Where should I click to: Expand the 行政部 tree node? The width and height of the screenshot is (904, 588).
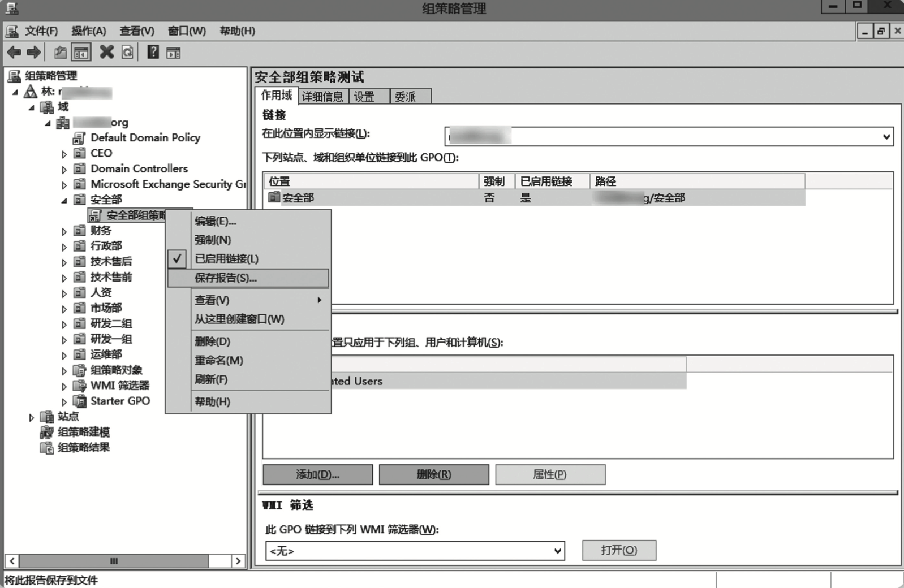tap(64, 247)
